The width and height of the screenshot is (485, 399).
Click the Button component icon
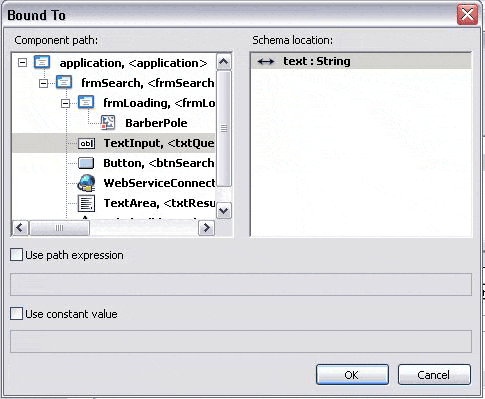point(86,163)
